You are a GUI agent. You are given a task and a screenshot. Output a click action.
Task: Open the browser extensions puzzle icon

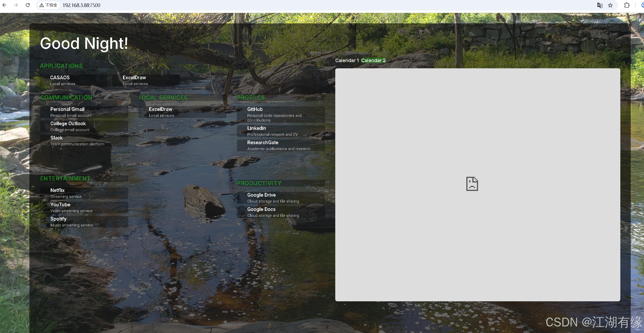tap(627, 5)
